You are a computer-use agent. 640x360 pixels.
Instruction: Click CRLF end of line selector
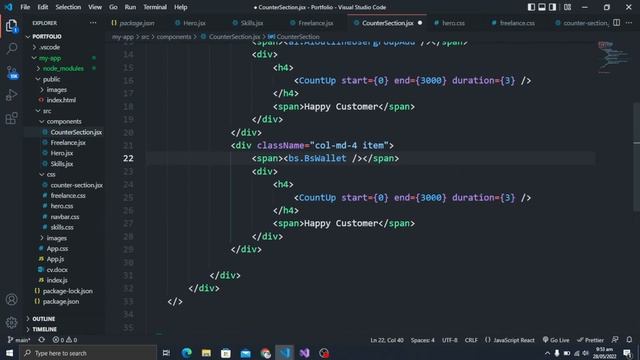click(x=471, y=340)
